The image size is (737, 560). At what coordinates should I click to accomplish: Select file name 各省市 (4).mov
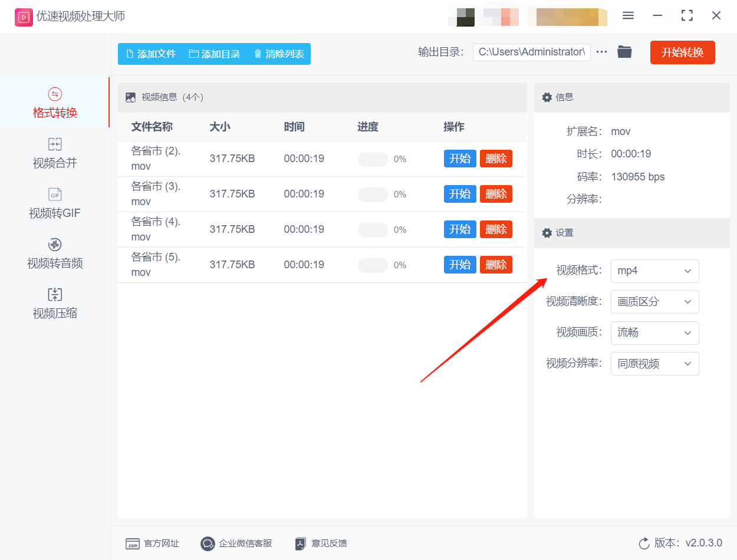click(156, 229)
